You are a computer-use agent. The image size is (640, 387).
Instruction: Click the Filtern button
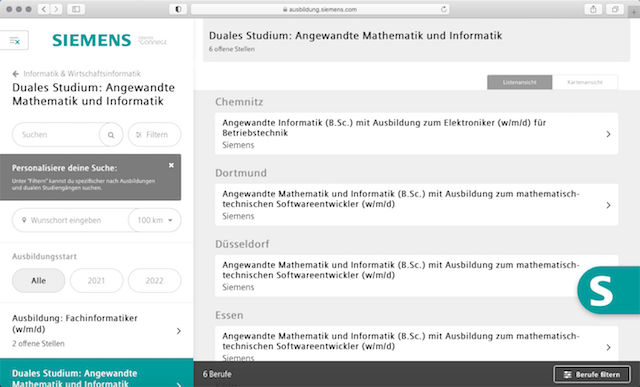(x=155, y=135)
